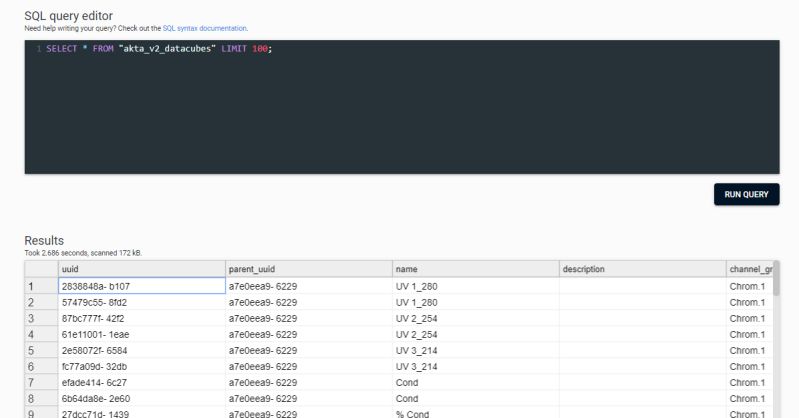Click UV 3_214 name in row 6

tap(476, 367)
